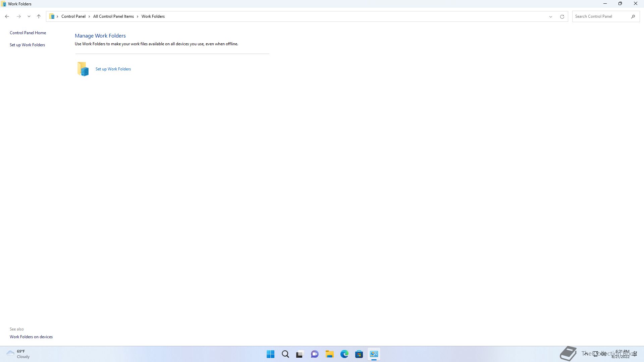Open taskbar Search
644x362 pixels.
tap(285, 354)
